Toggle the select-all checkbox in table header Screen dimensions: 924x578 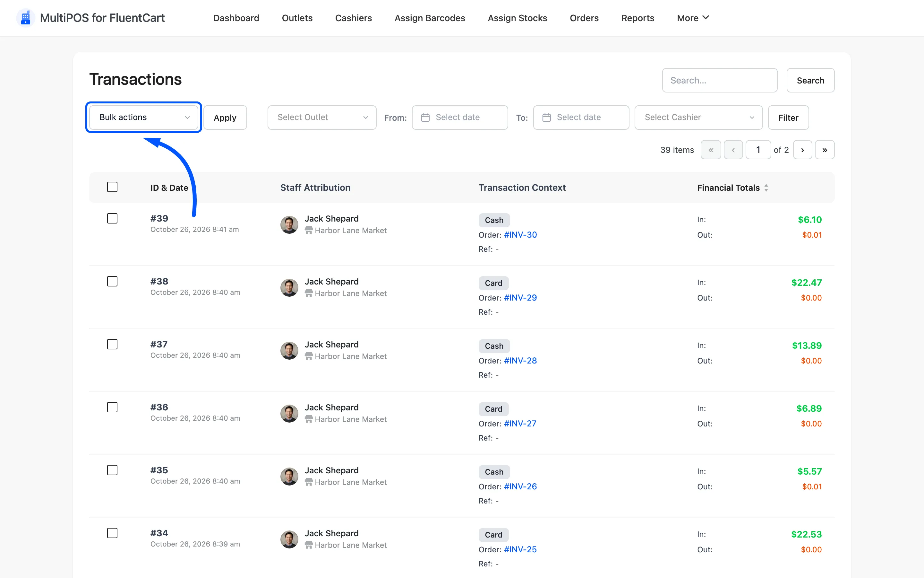(112, 187)
